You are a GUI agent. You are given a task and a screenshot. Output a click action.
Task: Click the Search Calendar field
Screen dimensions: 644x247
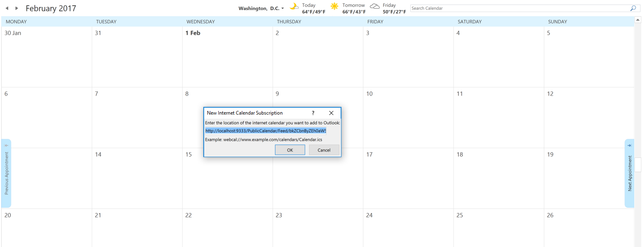(520, 8)
